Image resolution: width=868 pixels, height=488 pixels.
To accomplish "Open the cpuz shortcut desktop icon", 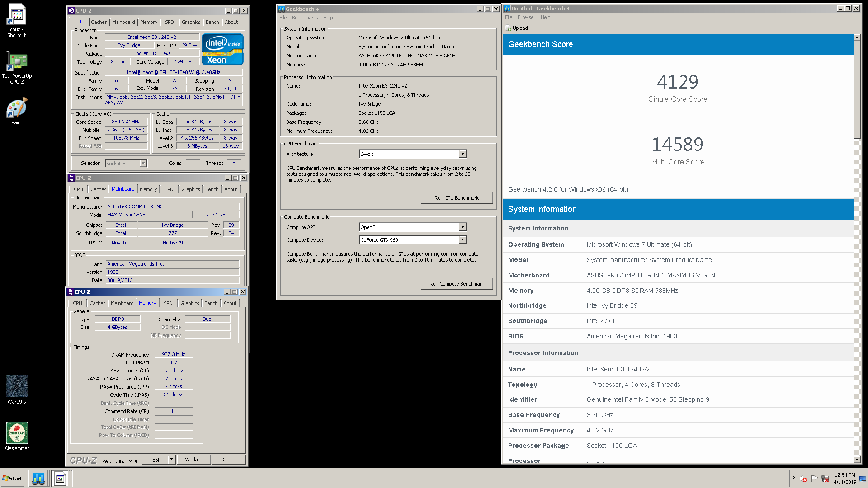I will (x=17, y=20).
